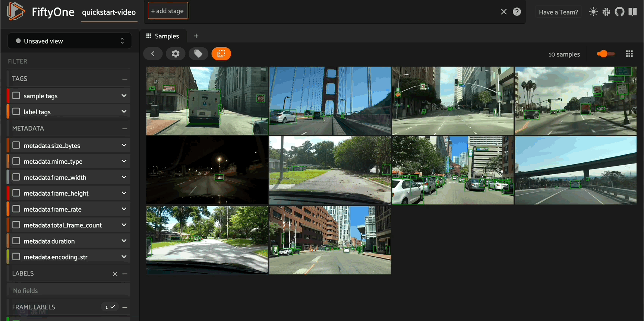This screenshot has height=321, width=644.
Task: Expand metadata.duration filter chevron
Action: point(124,241)
